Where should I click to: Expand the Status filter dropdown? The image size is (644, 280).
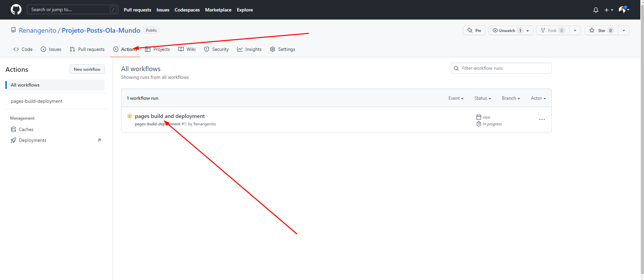tap(482, 98)
